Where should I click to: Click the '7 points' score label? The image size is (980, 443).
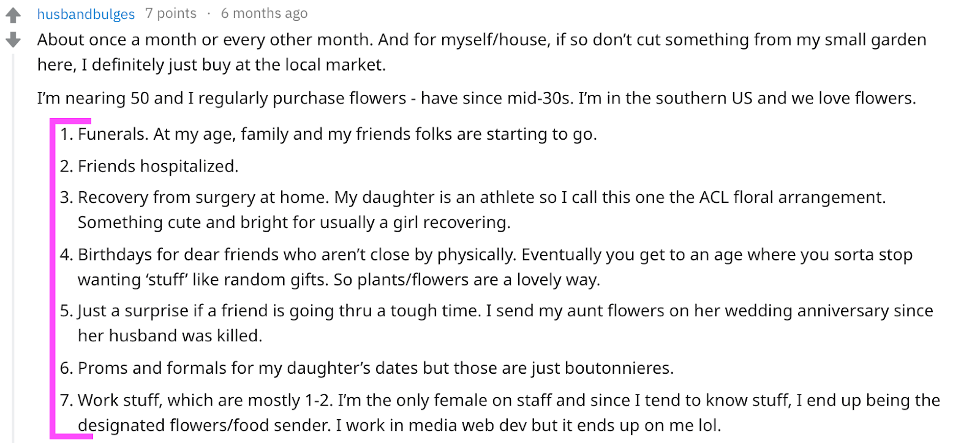point(171,13)
